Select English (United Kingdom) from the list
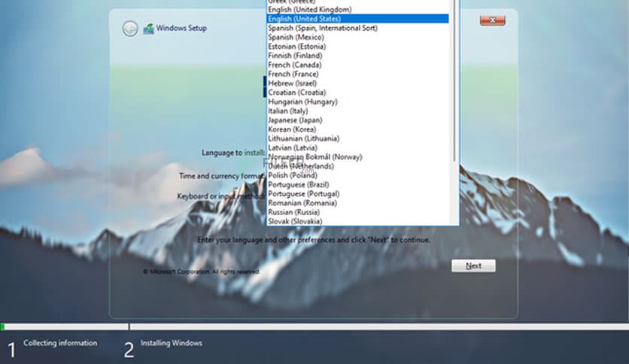 [358, 9]
